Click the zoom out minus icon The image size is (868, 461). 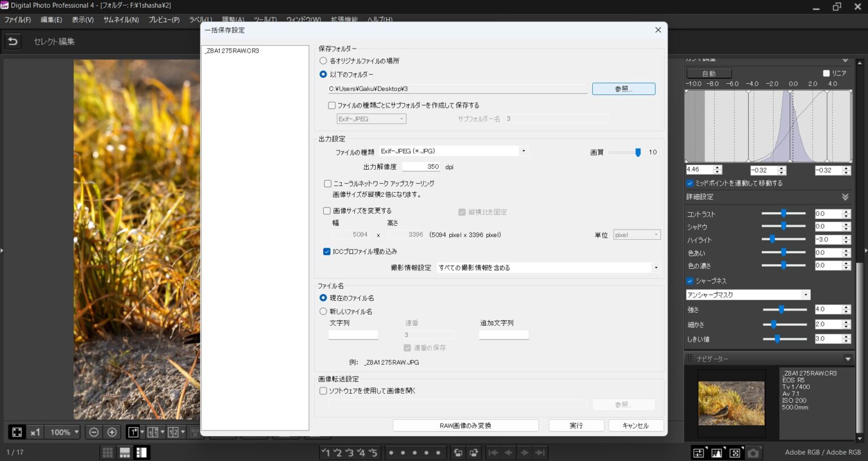tap(94, 432)
